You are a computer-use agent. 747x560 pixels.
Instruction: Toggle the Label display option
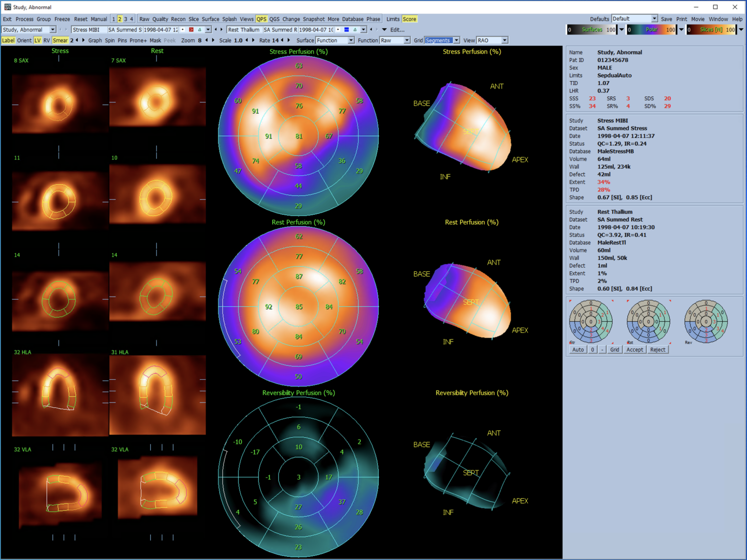[x=8, y=41]
